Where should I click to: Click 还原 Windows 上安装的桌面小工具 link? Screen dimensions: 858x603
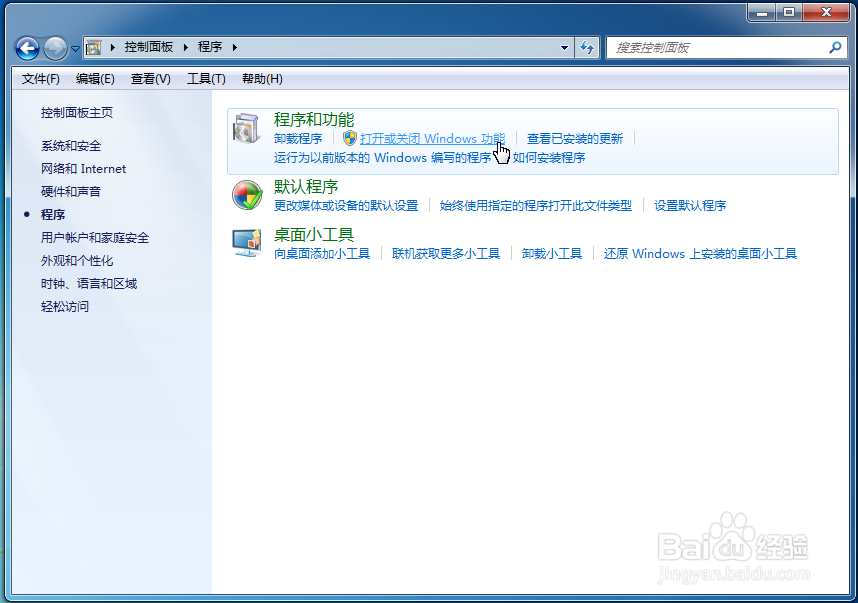[x=700, y=254]
